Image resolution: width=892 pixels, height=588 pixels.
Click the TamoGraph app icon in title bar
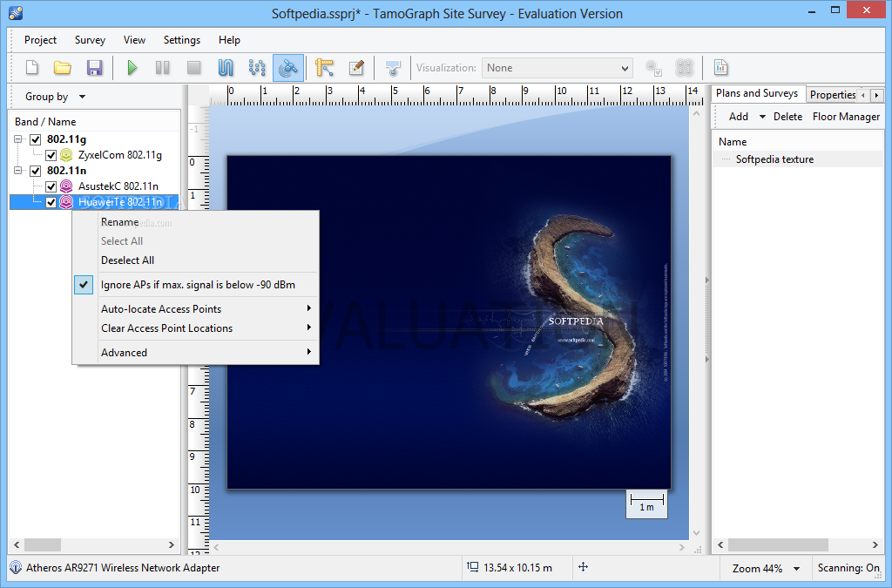[x=16, y=13]
